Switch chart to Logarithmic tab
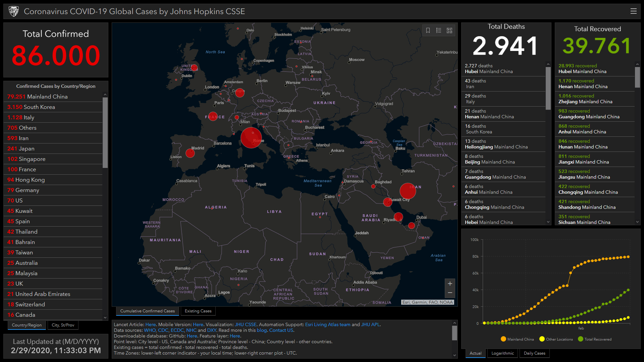This screenshot has height=362, width=644. pos(502,353)
